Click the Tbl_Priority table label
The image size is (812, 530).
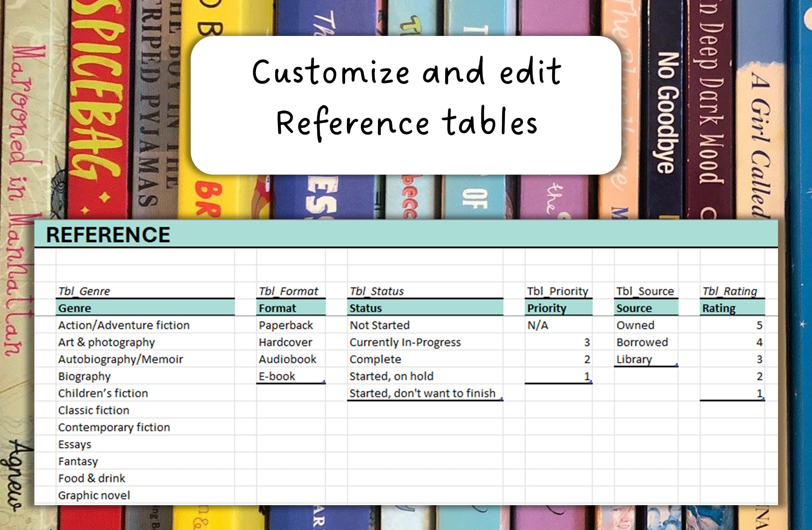click(x=558, y=291)
